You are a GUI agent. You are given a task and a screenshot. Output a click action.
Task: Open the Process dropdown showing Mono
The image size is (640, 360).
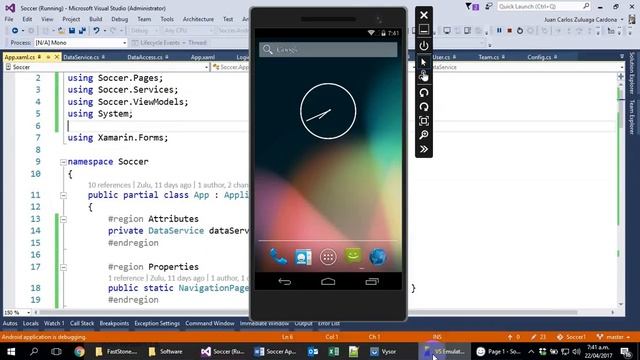(81, 42)
